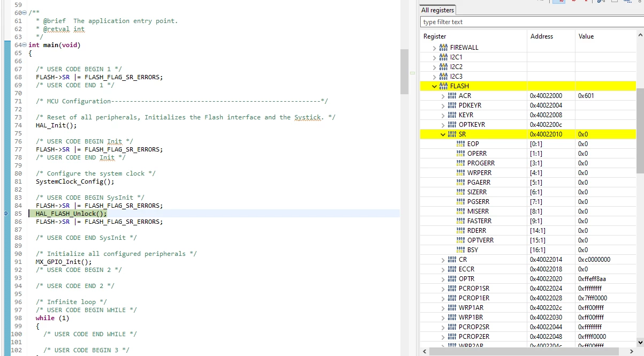Expand the FIREWALL peripheral node
Viewport: 644px width, 356px height.
(x=434, y=47)
